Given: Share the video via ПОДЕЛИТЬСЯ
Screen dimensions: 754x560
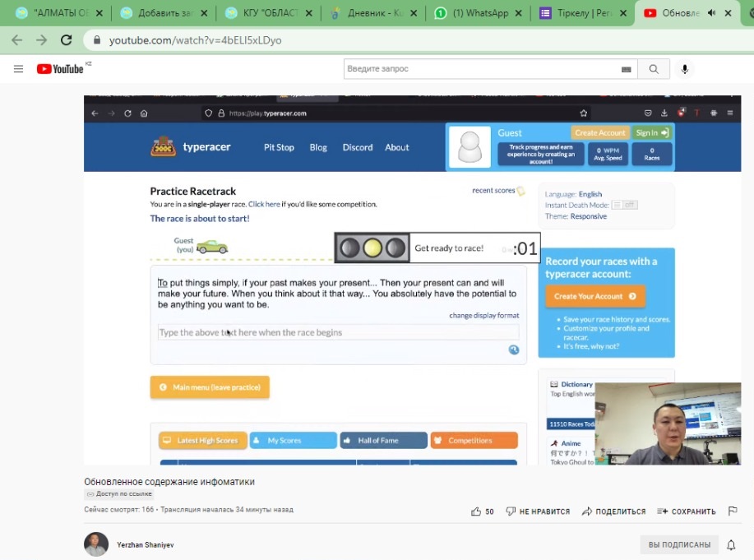Looking at the screenshot, I should (613, 511).
